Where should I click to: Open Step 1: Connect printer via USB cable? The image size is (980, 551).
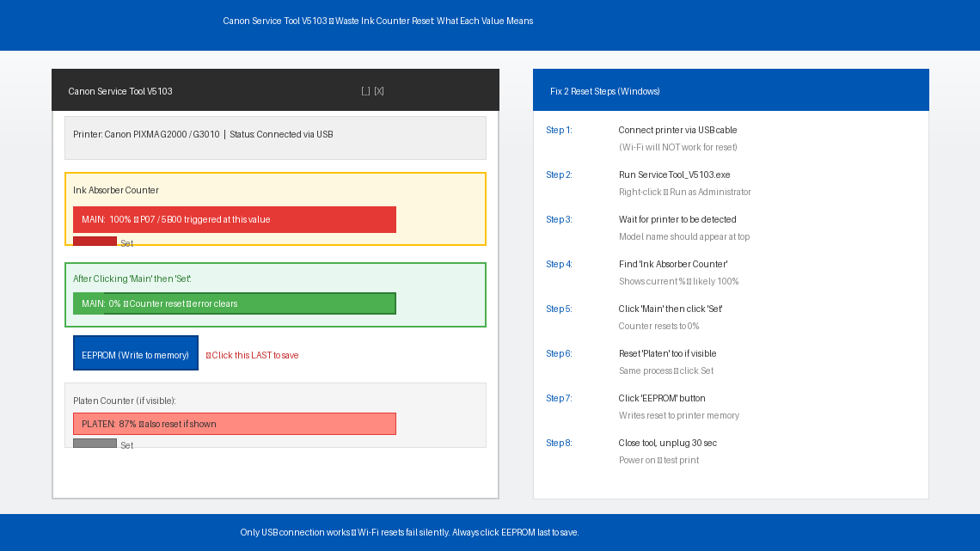tap(677, 131)
